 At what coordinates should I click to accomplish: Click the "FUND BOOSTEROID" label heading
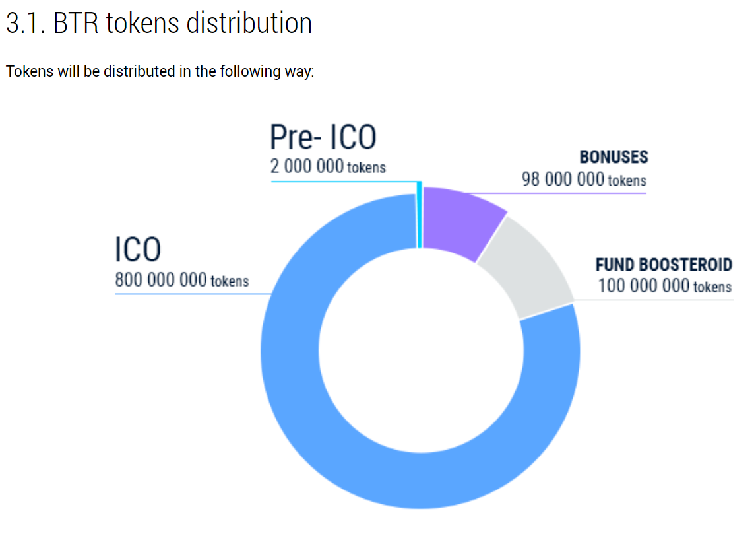[x=664, y=265]
